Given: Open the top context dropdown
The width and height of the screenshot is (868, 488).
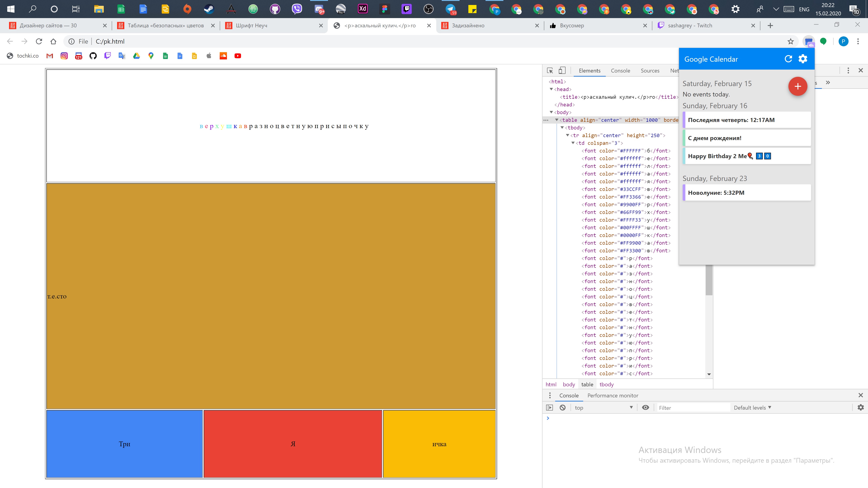Looking at the screenshot, I should pos(603,408).
